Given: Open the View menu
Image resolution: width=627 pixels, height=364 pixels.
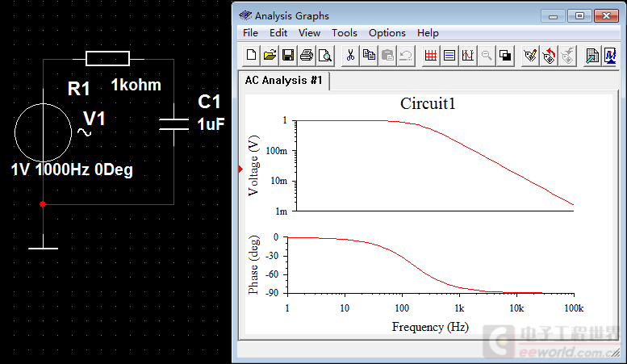Looking at the screenshot, I should [x=309, y=33].
